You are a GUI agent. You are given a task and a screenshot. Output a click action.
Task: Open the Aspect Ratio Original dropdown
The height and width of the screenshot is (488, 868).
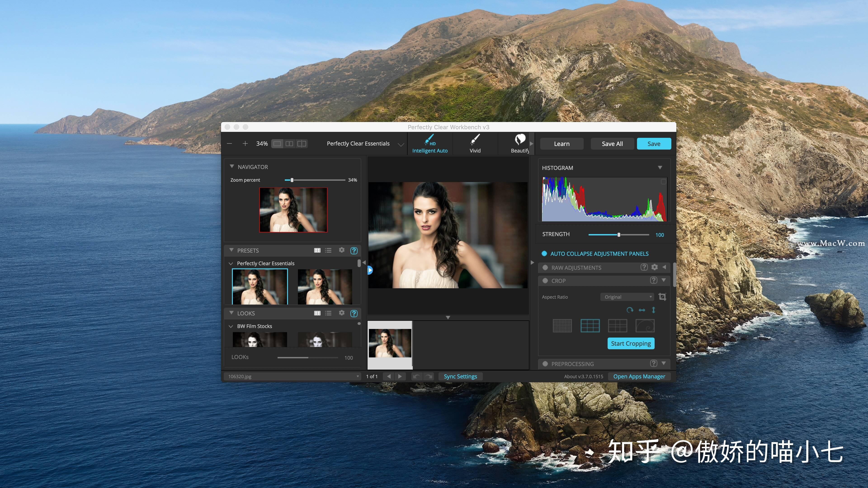tap(627, 297)
